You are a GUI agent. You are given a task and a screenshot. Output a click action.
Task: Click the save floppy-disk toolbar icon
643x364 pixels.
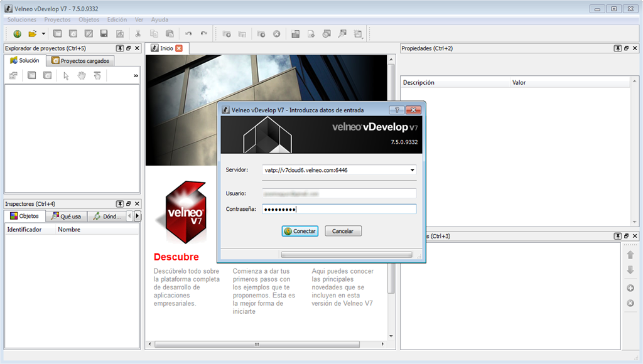click(x=104, y=34)
